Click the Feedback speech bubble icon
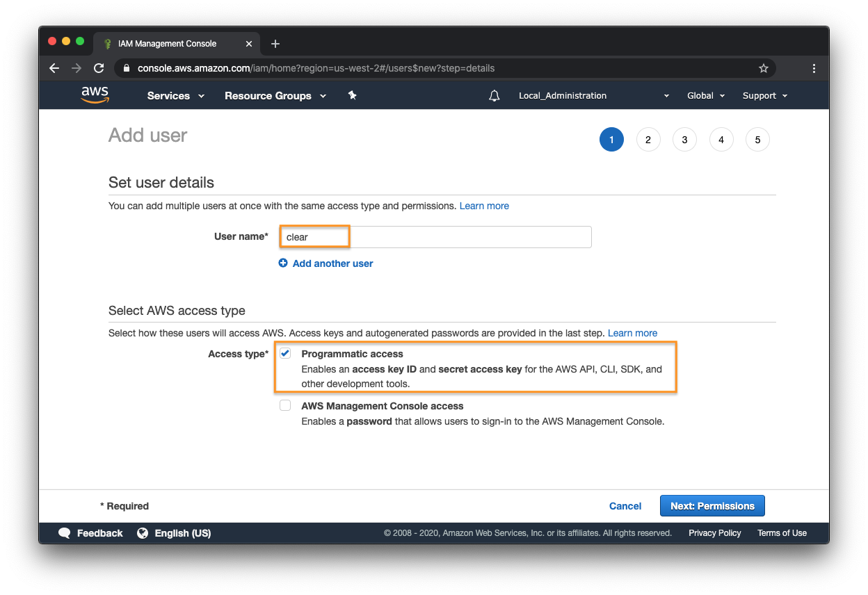The width and height of the screenshot is (868, 595). (65, 533)
